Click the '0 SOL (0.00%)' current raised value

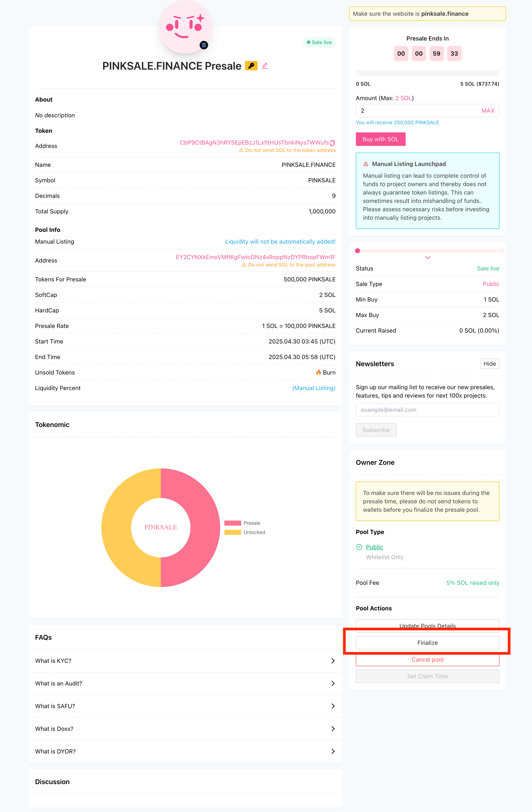pyautogui.click(x=479, y=331)
